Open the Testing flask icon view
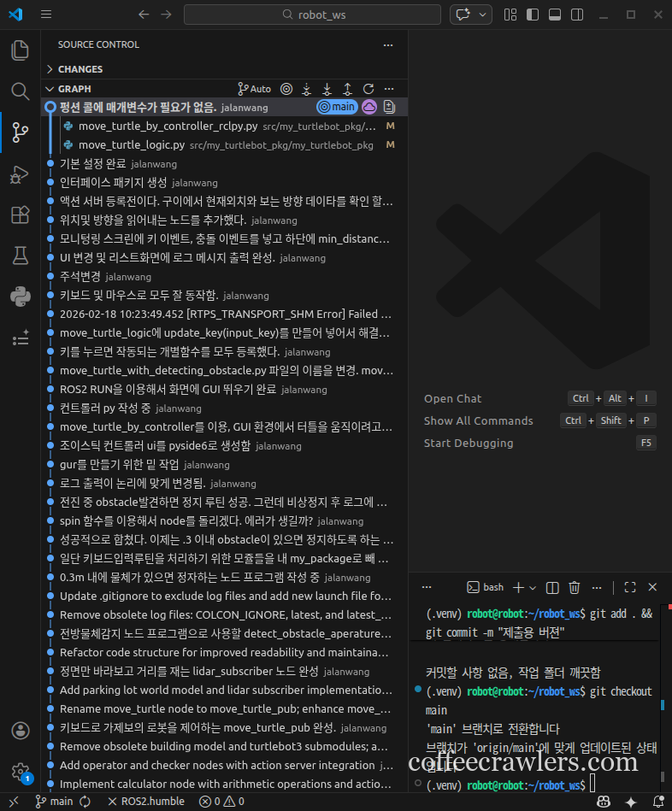 tap(20, 256)
